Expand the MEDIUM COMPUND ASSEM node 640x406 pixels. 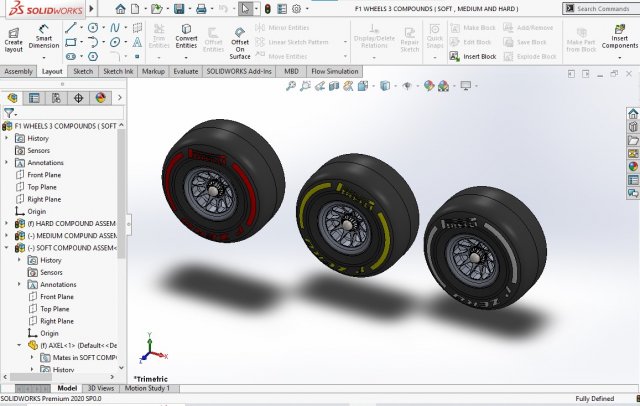pyautogui.click(x=6, y=235)
